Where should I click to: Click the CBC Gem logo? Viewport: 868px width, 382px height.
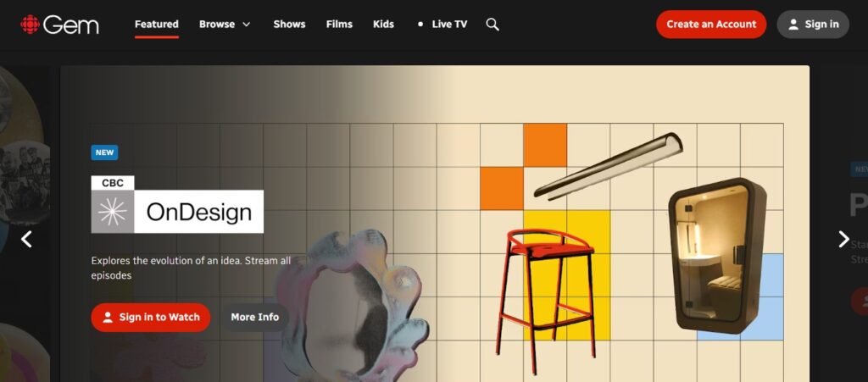[x=60, y=25]
